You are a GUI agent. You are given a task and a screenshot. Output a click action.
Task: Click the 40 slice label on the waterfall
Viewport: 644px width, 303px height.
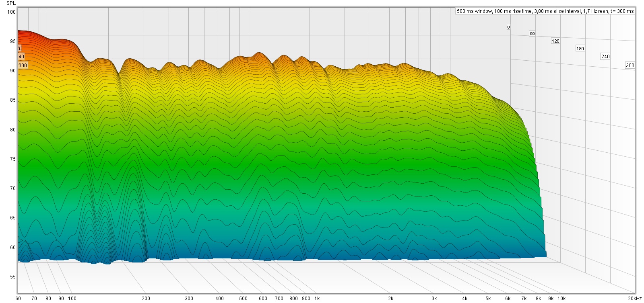pos(21,57)
